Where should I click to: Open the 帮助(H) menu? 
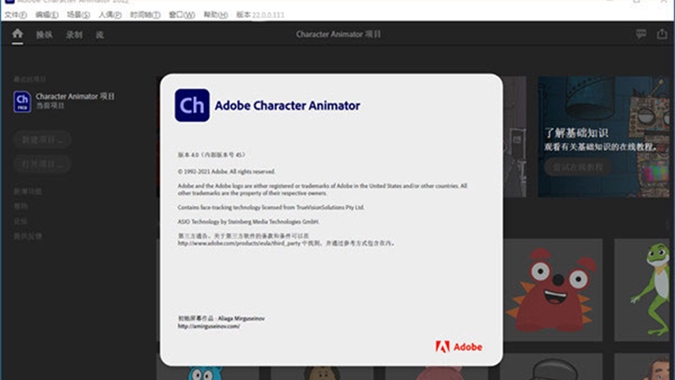point(216,15)
